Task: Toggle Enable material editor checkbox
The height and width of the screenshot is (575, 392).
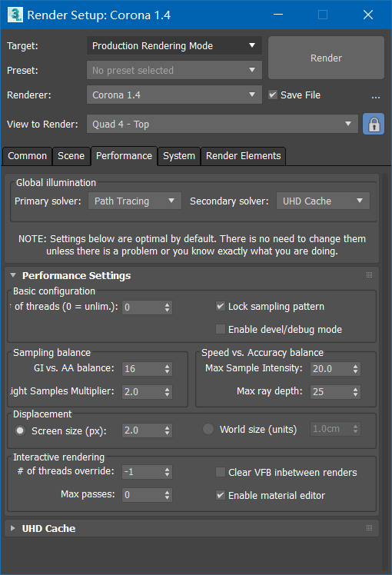Action: (x=221, y=495)
